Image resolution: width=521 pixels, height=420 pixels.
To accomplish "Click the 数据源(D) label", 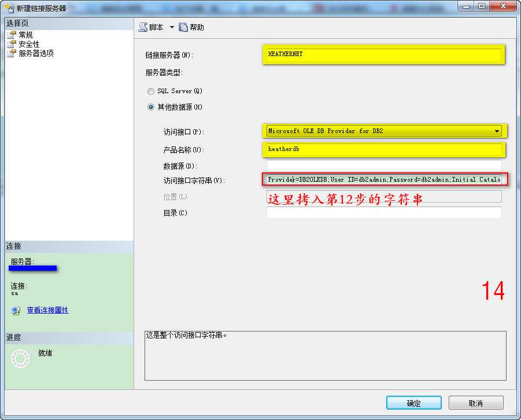I will (180, 166).
